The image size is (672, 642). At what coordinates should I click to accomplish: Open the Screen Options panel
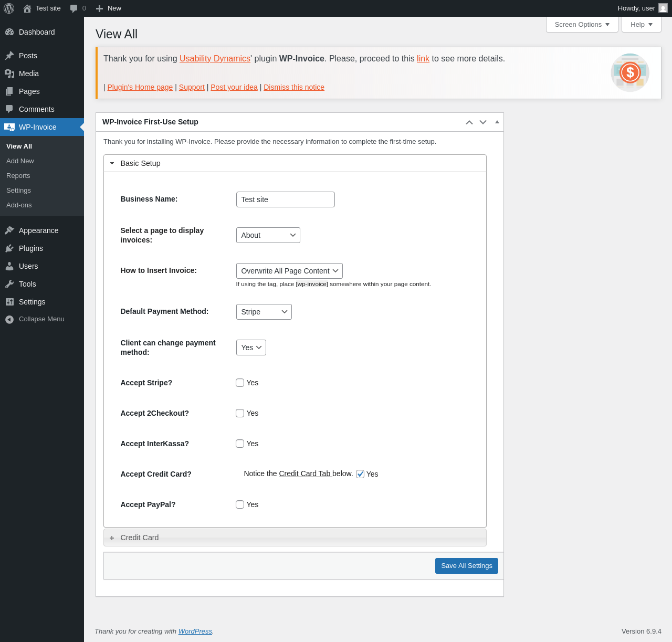coord(582,25)
